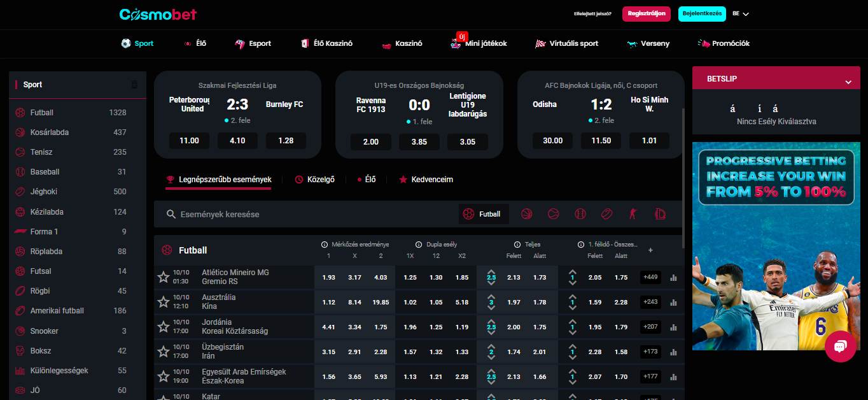Select odds 11.00 for Peterborough United
The width and height of the screenshot is (868, 400).
pos(189,141)
